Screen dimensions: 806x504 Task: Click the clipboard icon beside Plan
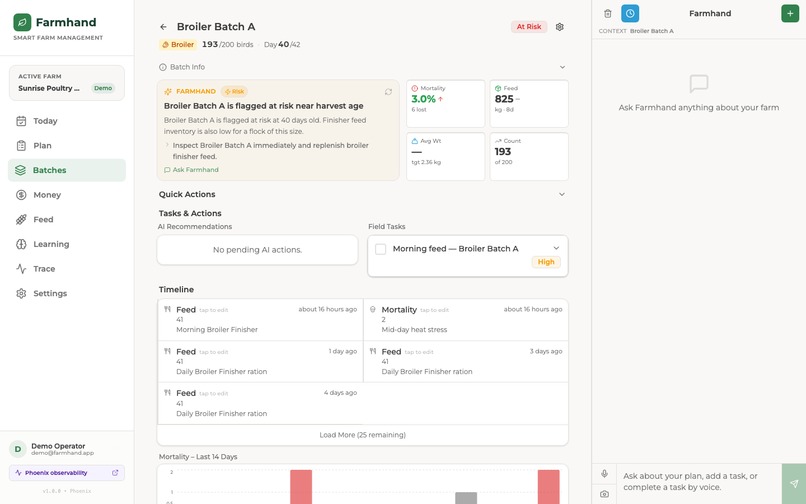(x=21, y=146)
